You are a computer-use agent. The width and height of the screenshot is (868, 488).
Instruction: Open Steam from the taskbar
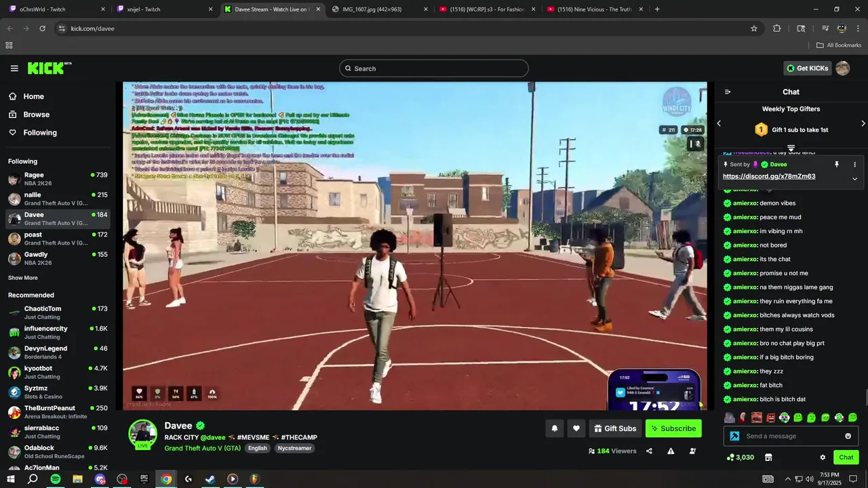point(210,479)
